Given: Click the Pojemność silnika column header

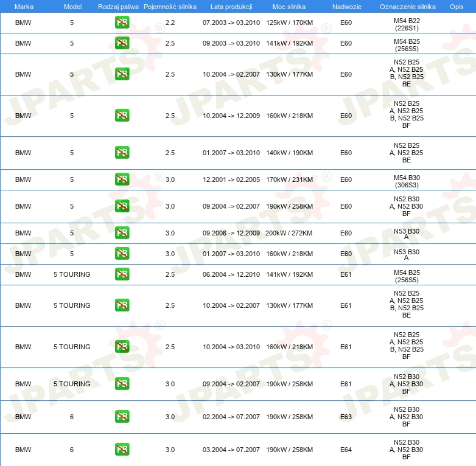Looking at the screenshot, I should coord(170,7).
